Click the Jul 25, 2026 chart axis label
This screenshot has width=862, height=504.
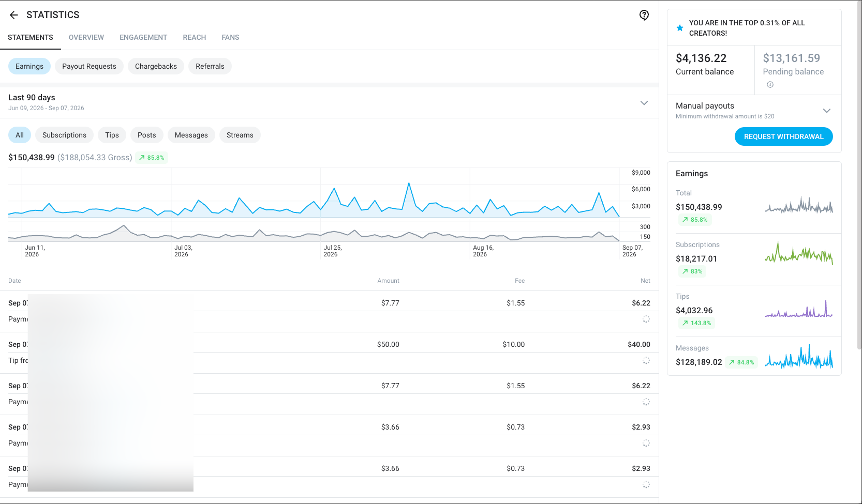tap(333, 251)
